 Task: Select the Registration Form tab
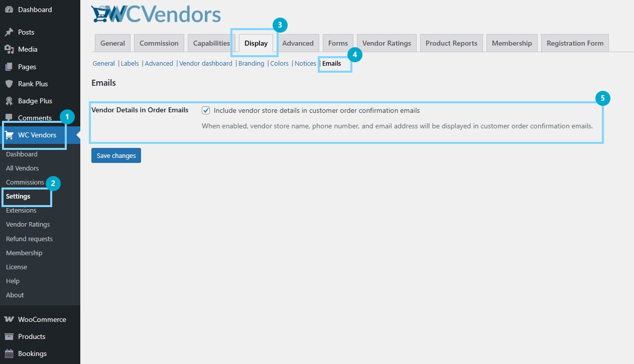(x=575, y=43)
